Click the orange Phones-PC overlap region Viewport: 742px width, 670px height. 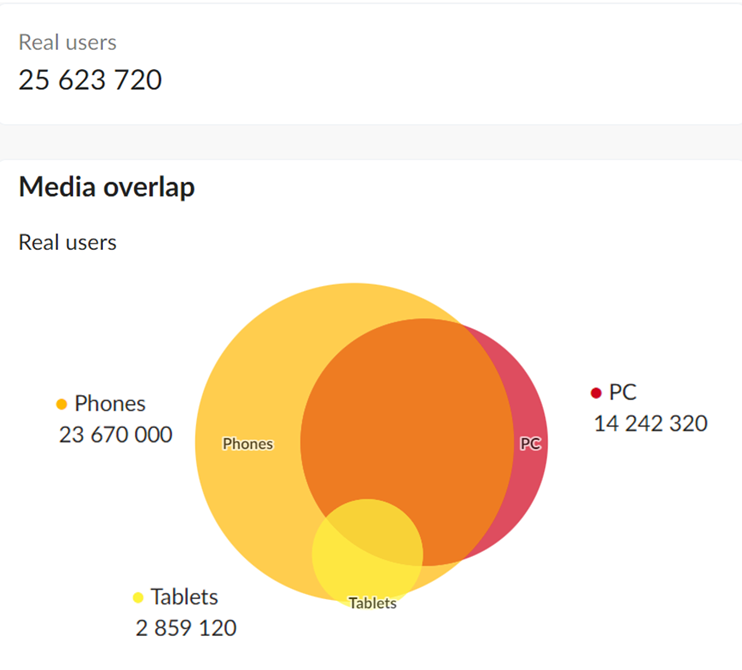pos(407,416)
